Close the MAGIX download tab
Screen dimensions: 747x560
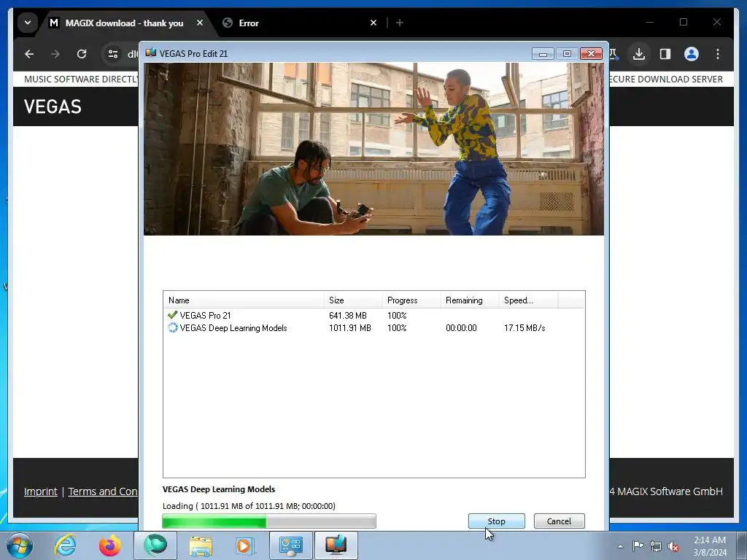(x=200, y=23)
